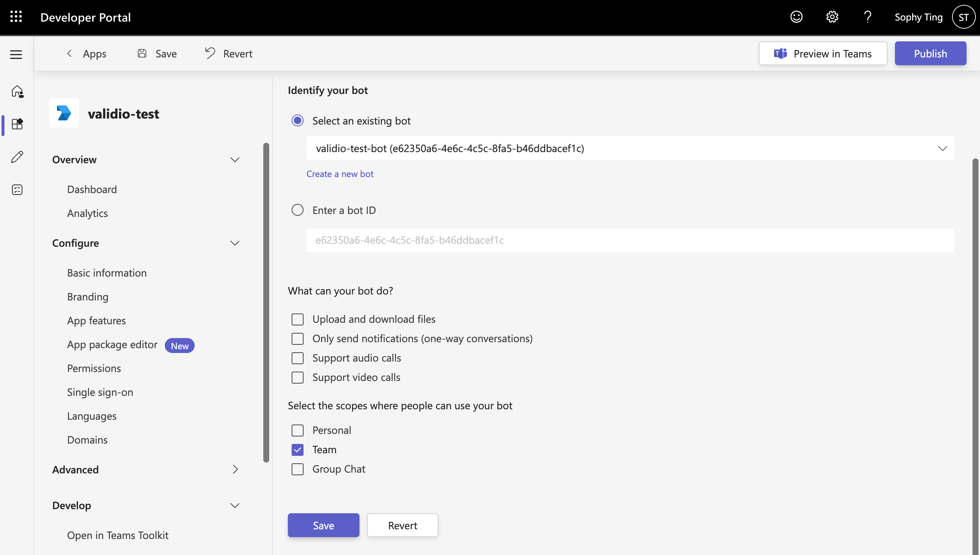Viewport: 980px width, 555px height.
Task: Enable Only send notifications checkbox
Action: pos(298,339)
